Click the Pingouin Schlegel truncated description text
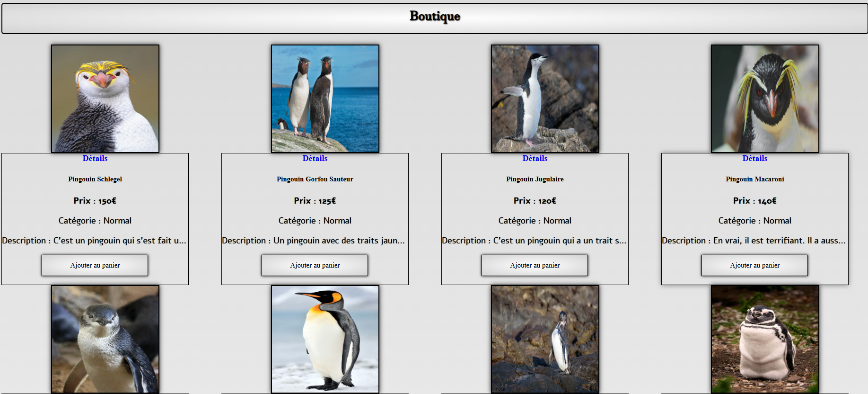The width and height of the screenshot is (868, 394). tap(95, 241)
